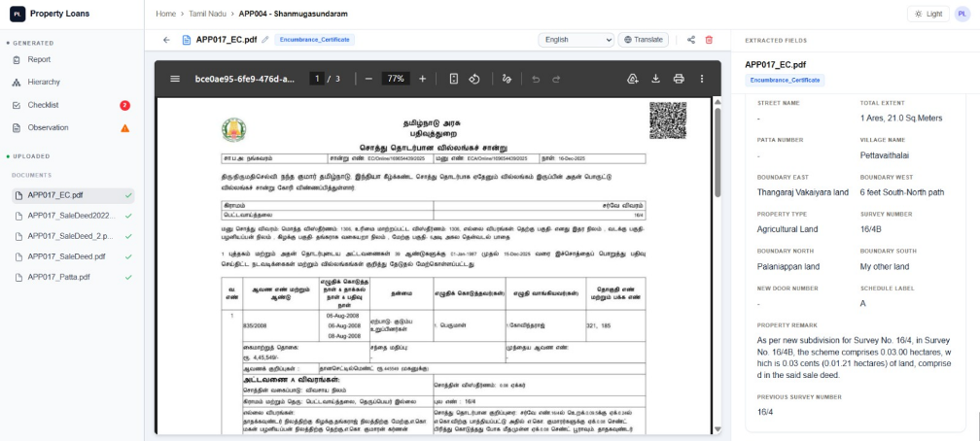Image resolution: width=980 pixels, height=441 pixels.
Task: Select the draw annotation tool
Action: 507,79
